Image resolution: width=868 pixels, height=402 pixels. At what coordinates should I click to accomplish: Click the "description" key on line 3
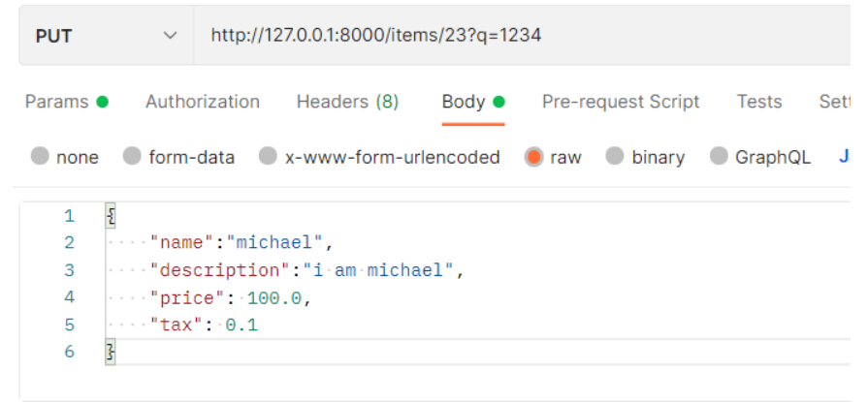[x=220, y=270]
